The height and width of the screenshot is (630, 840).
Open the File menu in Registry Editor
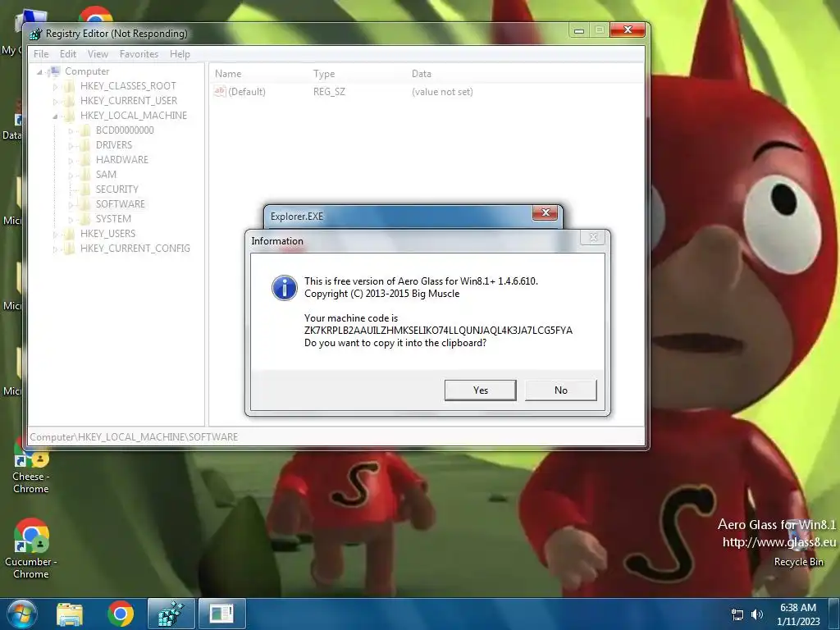(x=41, y=54)
